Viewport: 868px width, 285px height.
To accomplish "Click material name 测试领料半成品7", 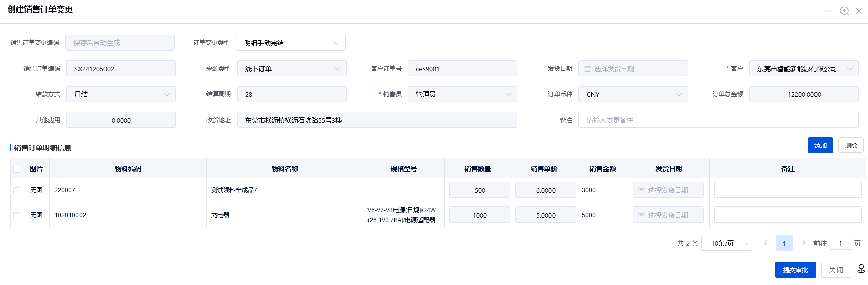I will tap(234, 190).
